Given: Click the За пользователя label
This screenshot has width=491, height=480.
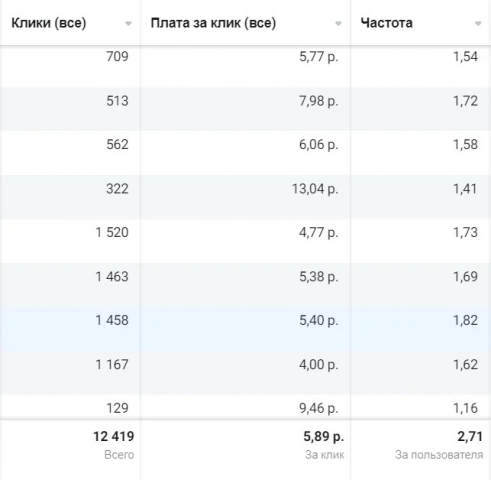Looking at the screenshot, I should 439,455.
